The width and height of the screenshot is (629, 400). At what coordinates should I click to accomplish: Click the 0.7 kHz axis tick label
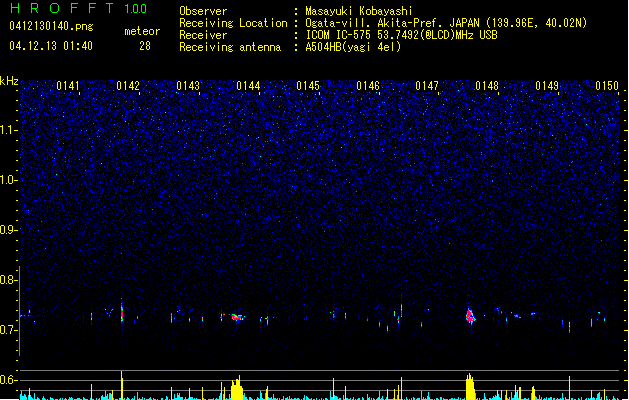(9, 330)
